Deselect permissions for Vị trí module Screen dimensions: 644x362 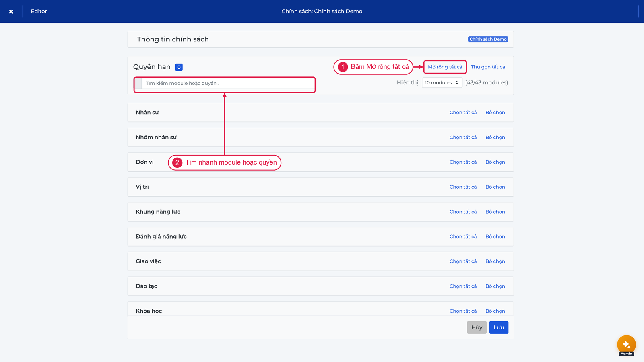coord(495,187)
